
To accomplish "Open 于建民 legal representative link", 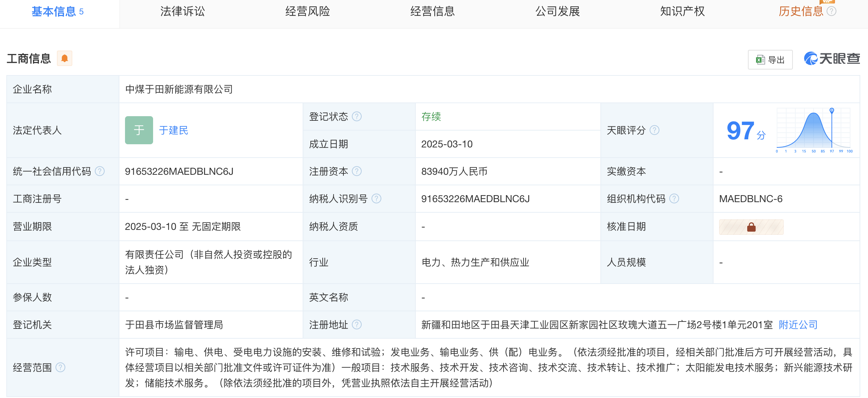I will pyautogui.click(x=173, y=130).
